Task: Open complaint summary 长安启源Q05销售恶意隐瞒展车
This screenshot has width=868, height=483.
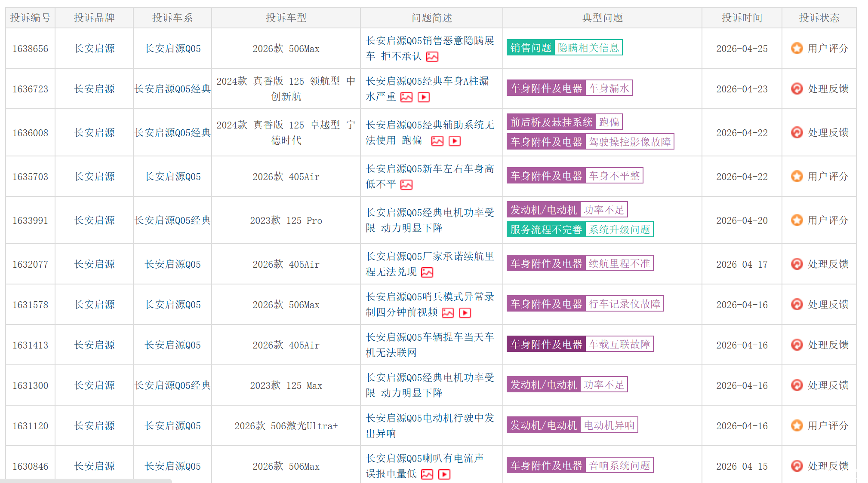Action: pyautogui.click(x=430, y=48)
